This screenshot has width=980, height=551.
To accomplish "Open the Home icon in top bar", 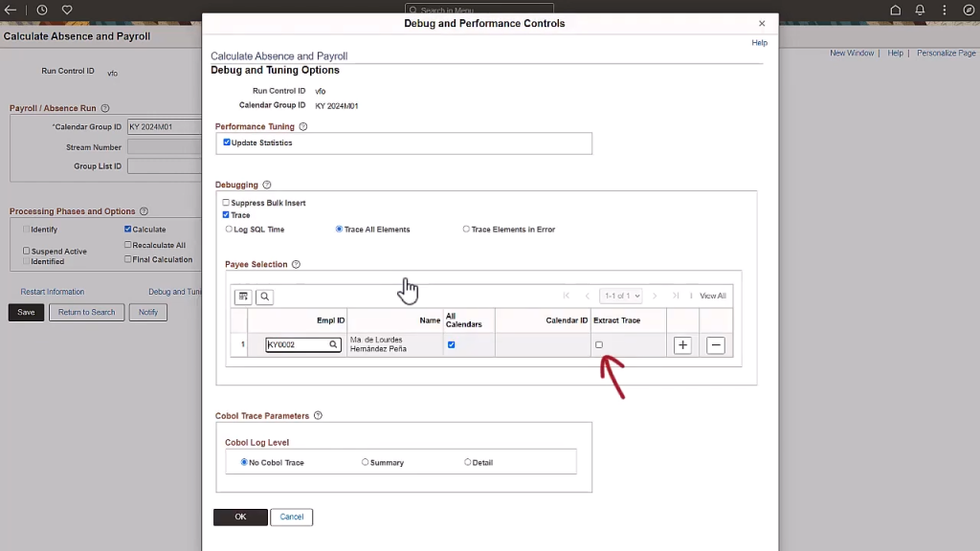I will pyautogui.click(x=896, y=10).
